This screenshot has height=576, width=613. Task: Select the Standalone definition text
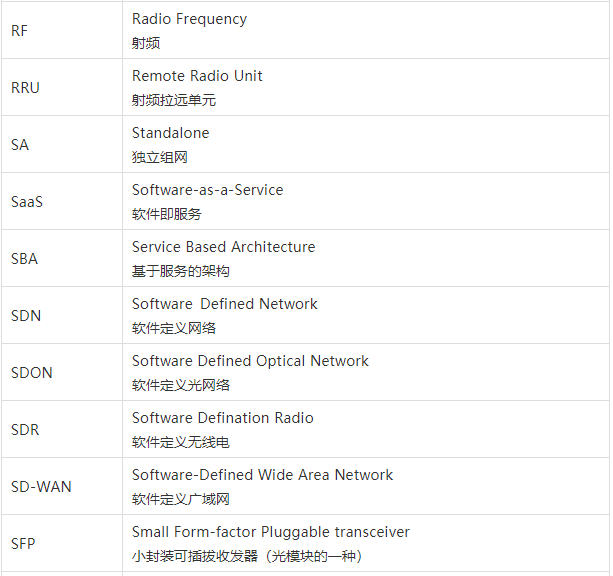[x=170, y=133]
